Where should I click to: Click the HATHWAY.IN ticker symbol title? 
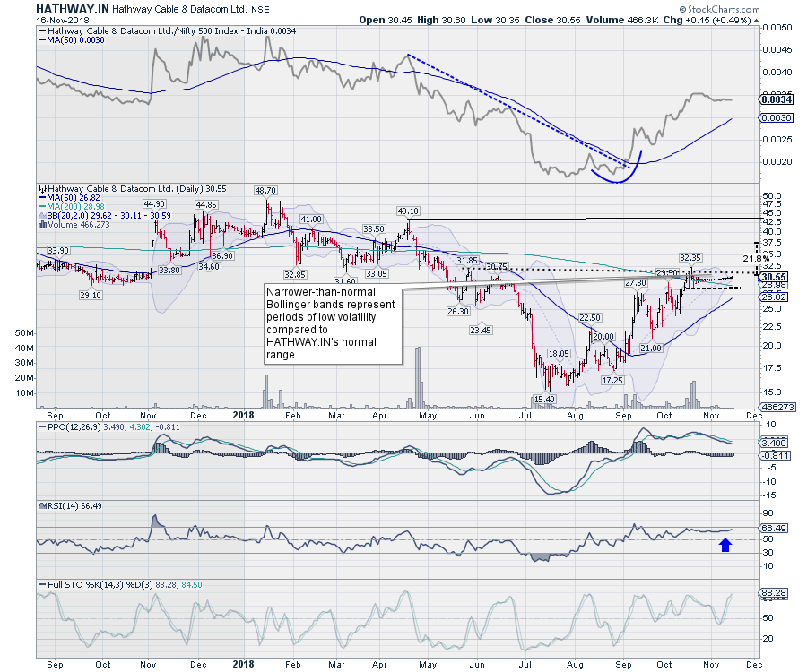point(72,9)
